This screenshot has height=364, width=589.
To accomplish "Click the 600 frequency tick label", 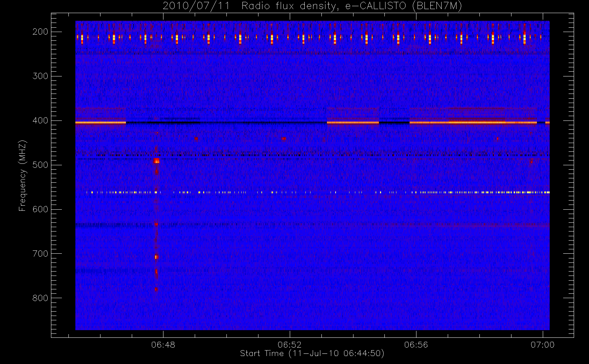I will click(x=40, y=209).
